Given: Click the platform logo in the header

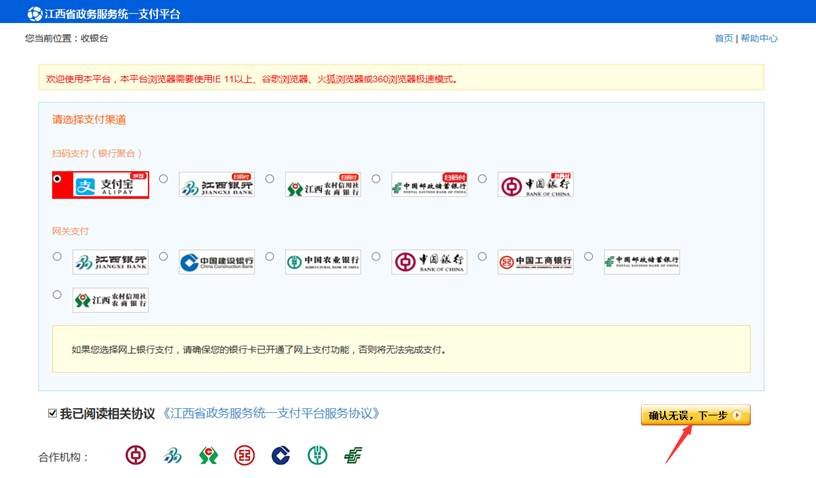Looking at the screenshot, I should 35,14.
